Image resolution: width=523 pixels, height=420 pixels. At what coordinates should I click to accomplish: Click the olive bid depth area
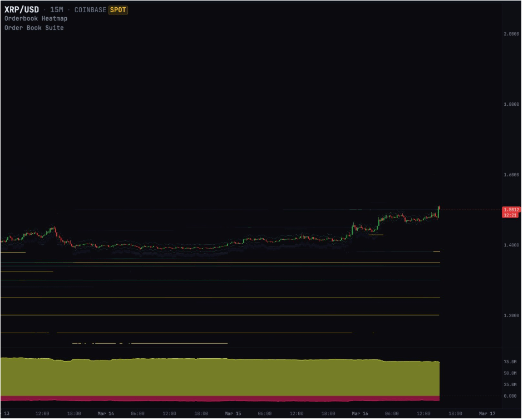[x=220, y=378]
